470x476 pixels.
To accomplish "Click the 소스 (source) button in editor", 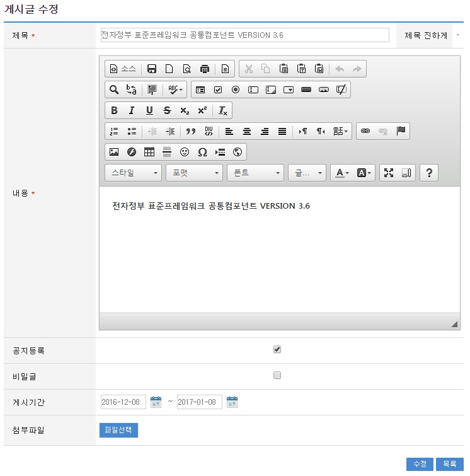I will point(123,69).
